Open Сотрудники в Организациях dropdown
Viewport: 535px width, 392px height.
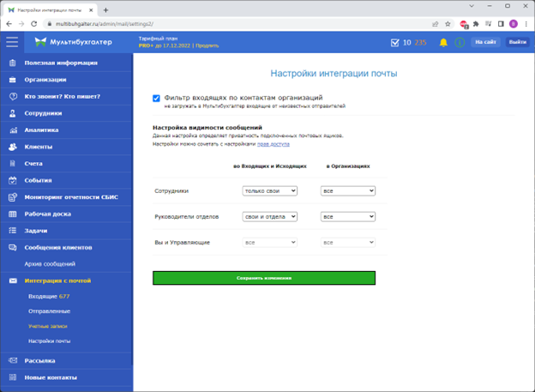tap(347, 190)
